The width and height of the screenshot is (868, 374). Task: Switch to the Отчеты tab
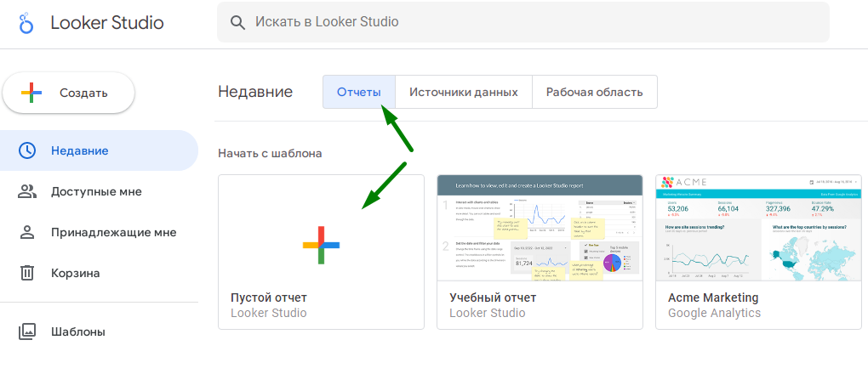(x=359, y=92)
